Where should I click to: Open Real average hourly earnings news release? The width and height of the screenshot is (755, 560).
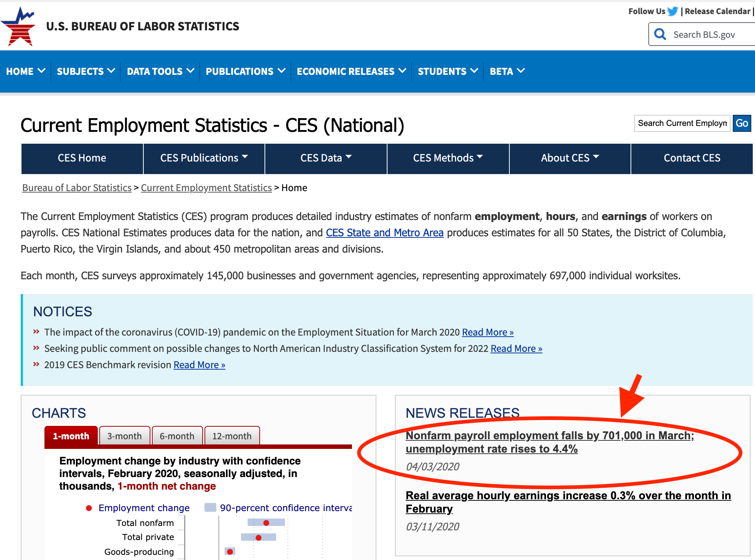(568, 502)
